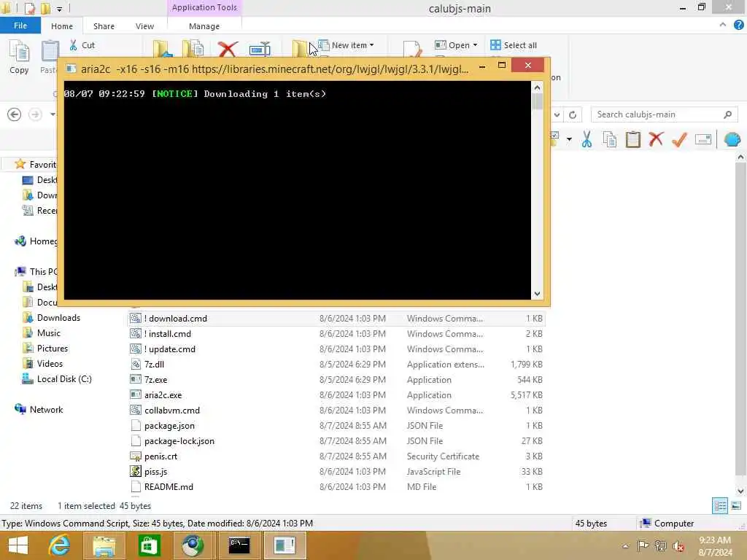The width and height of the screenshot is (747, 560).
Task: Switch to large thumbnails view icon
Action: pos(735,506)
